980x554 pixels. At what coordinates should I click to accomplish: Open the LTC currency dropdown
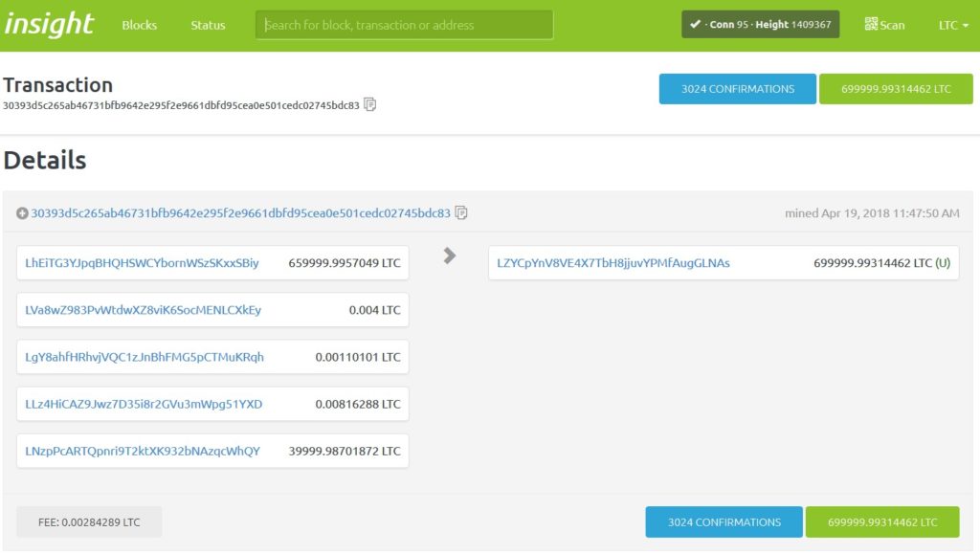953,25
